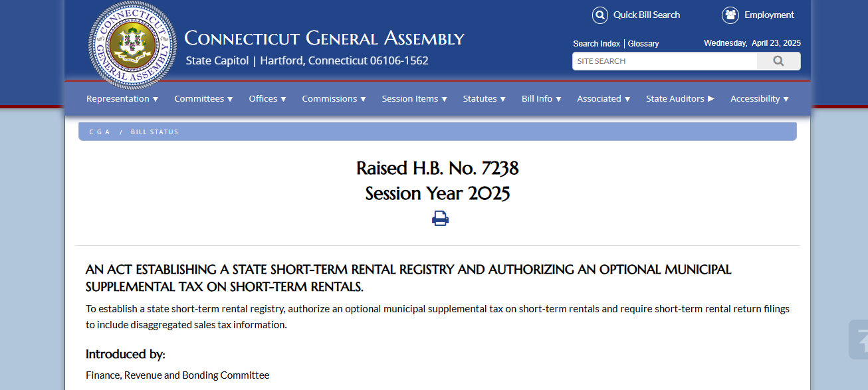
Task: Expand the Session Items menu
Action: tap(414, 98)
